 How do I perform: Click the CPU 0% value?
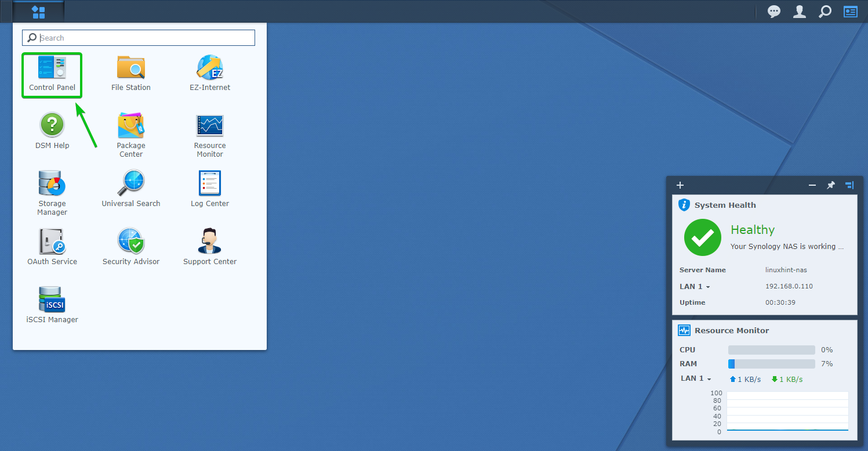click(x=827, y=350)
